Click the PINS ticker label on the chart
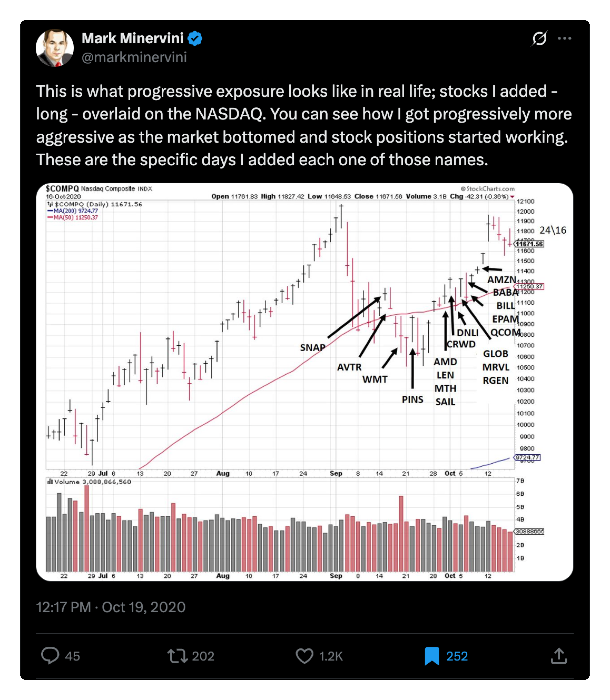The width and height of the screenshot is (610, 700). [x=412, y=399]
